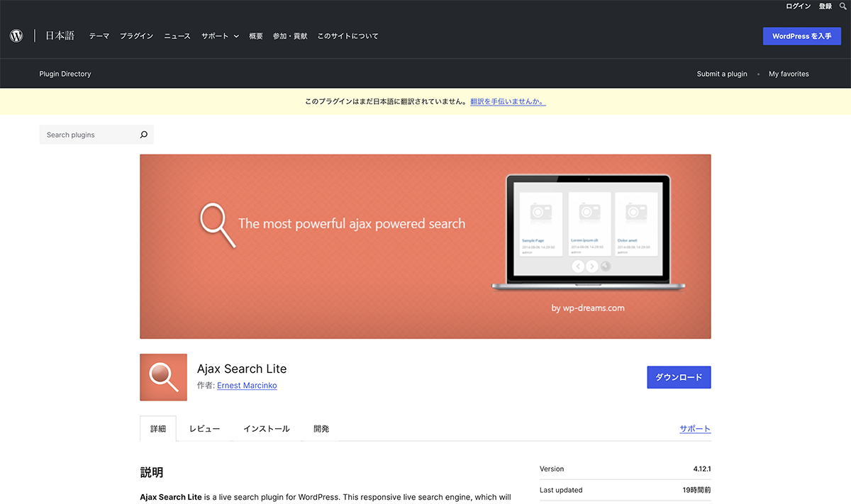Image resolution: width=851 pixels, height=504 pixels.
Task: Click the WordPress を入手 button
Action: [x=801, y=36]
